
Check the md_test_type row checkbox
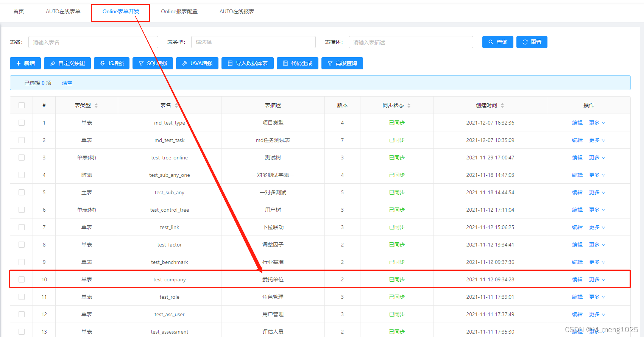[22, 123]
